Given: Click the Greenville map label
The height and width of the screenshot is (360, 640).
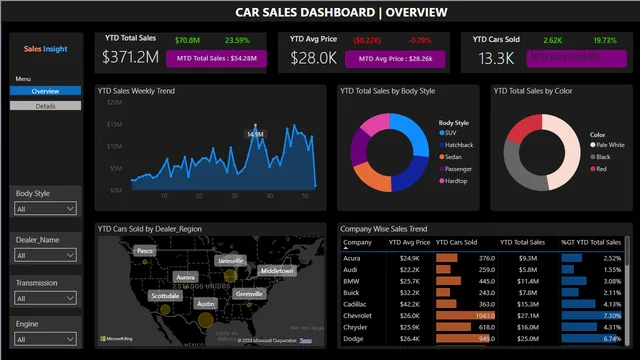Looking at the screenshot, I should (x=249, y=293).
